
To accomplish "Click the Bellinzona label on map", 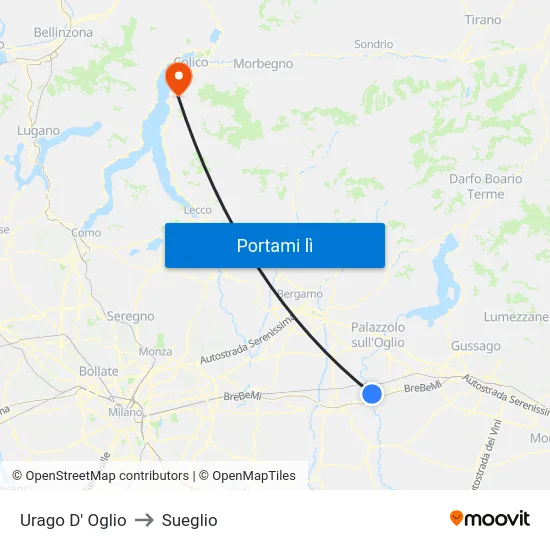I will 63,33.
